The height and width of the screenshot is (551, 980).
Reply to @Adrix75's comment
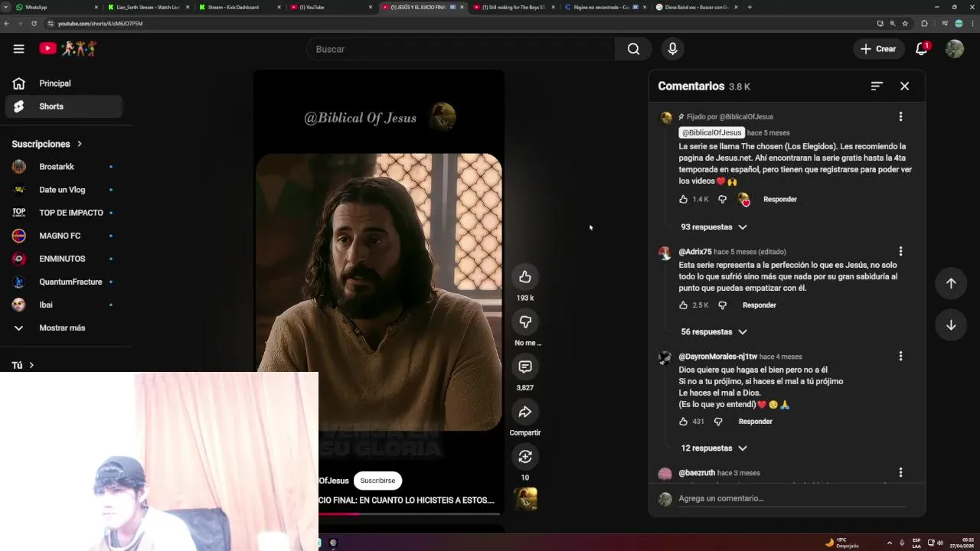pos(759,305)
